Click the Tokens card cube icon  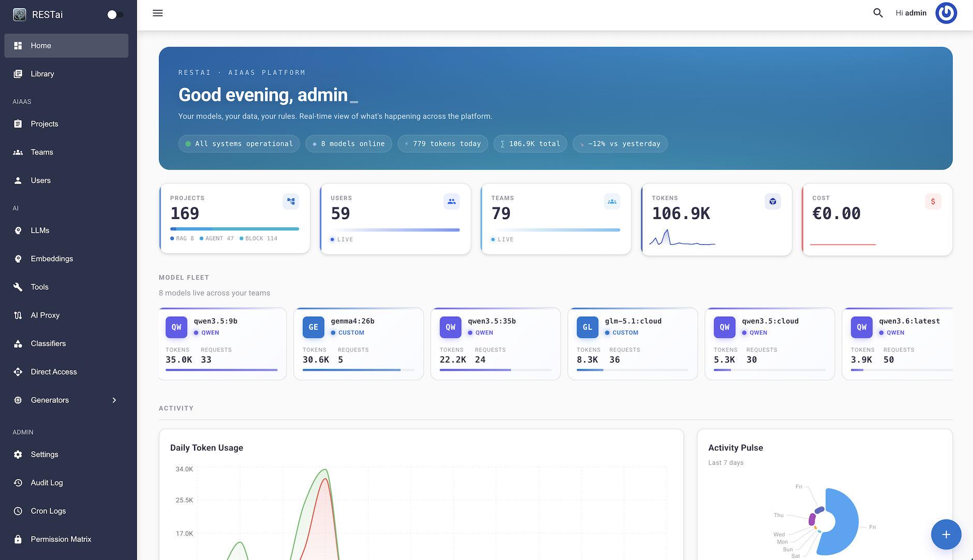click(x=773, y=201)
